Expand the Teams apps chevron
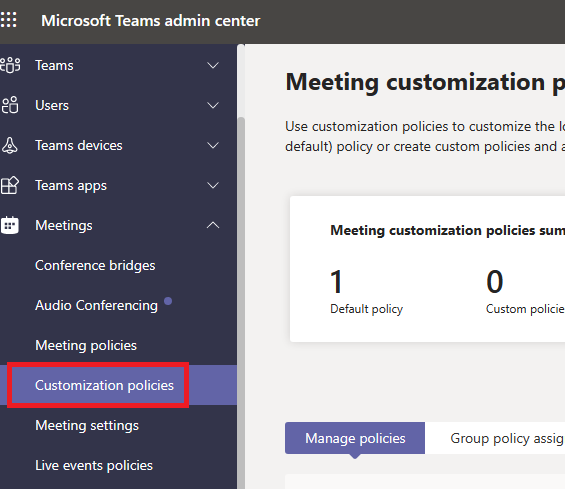Viewport: 565px width, 490px height. 213,185
